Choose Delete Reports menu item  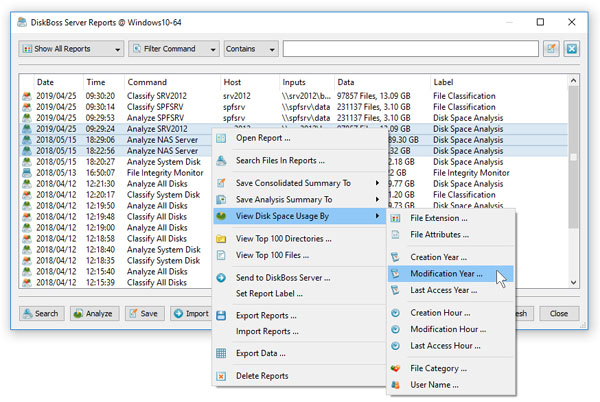[299, 376]
